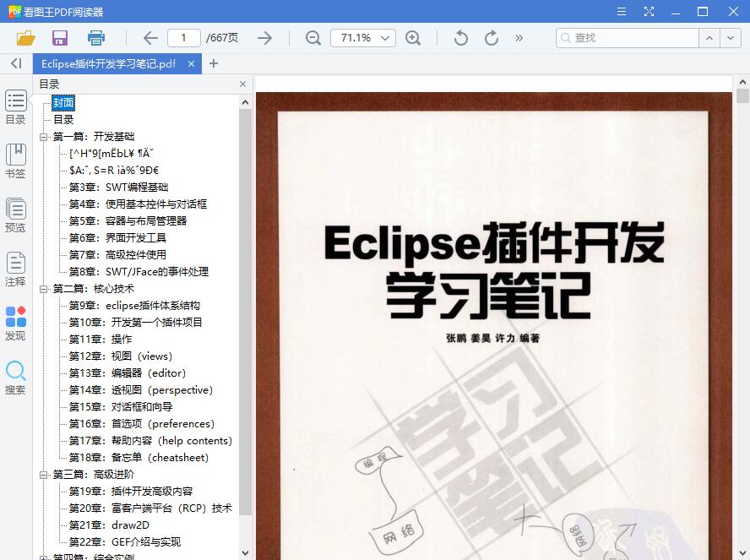This screenshot has width=750, height=560.
Task: Collapse the 第三篇：高级进阶 node
Action: [44, 475]
